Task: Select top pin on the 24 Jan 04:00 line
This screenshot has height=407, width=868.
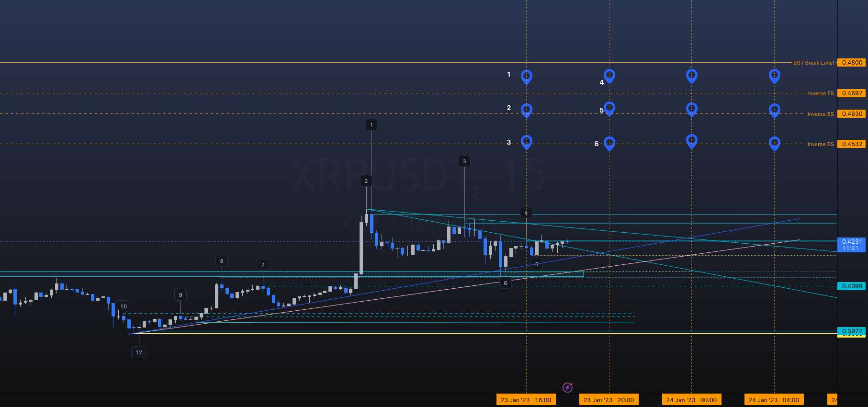Action: point(774,76)
